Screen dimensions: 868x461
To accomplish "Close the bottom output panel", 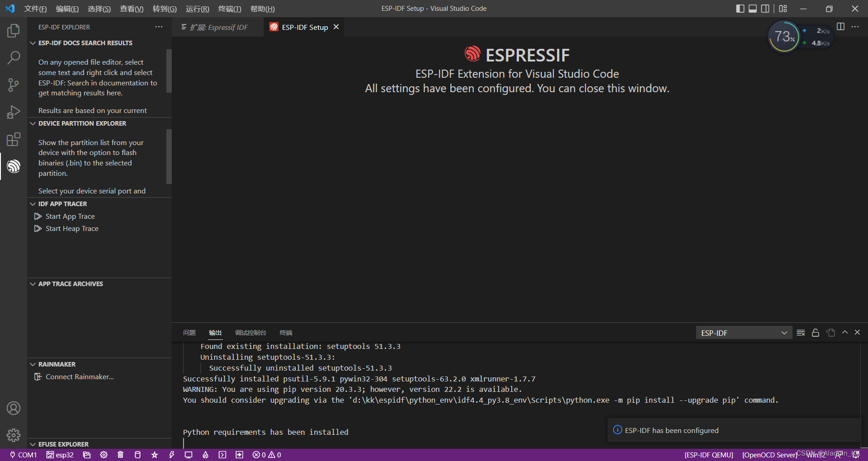I will click(857, 332).
